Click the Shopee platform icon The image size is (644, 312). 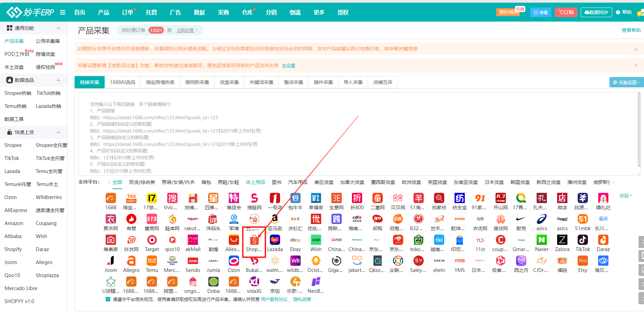click(x=254, y=240)
